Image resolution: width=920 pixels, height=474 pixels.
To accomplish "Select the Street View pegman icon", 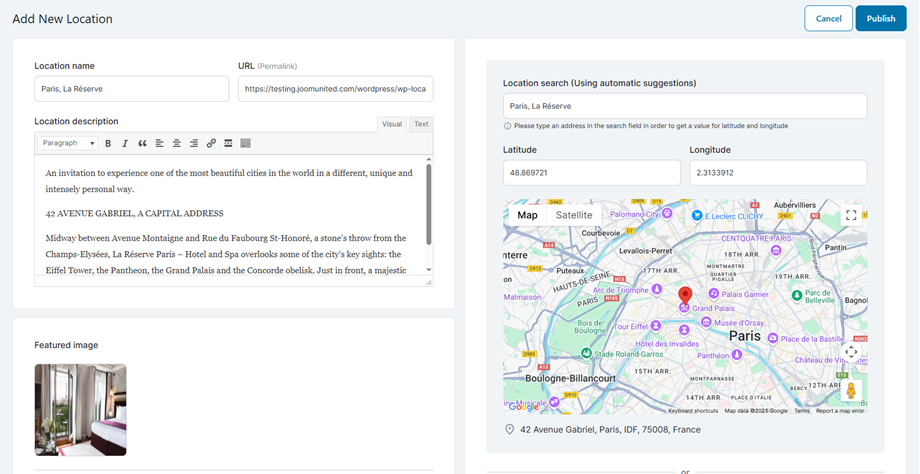I will pos(851,390).
